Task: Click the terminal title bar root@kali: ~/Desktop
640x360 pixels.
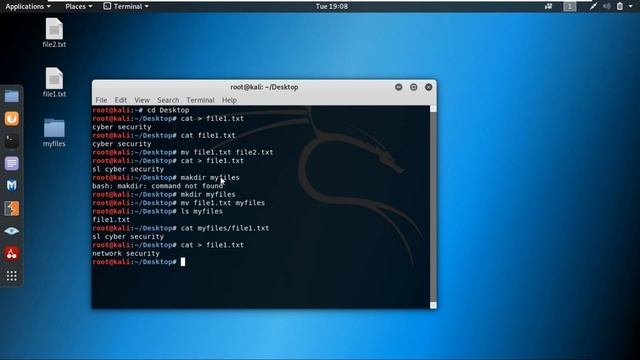Action: [x=264, y=87]
